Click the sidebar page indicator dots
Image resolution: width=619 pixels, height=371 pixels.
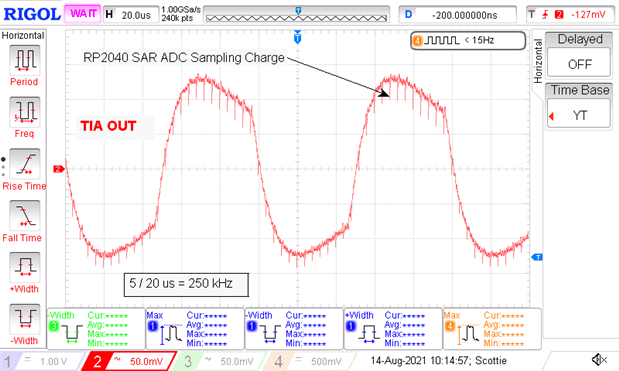click(4, 167)
